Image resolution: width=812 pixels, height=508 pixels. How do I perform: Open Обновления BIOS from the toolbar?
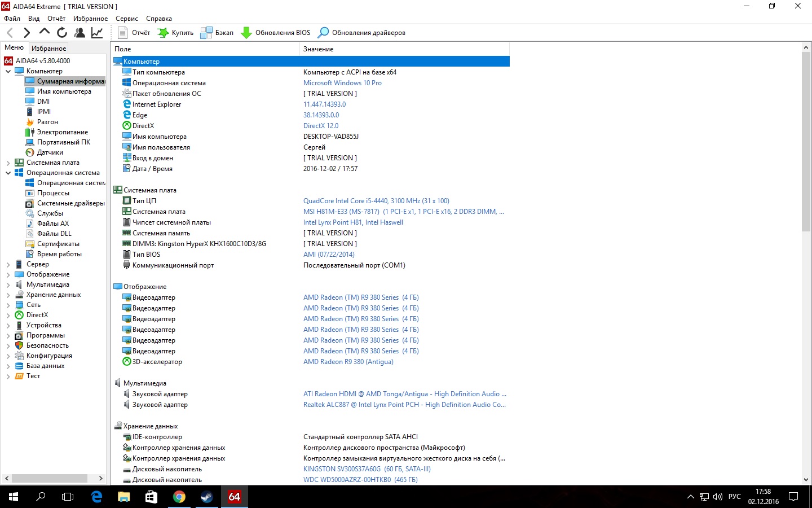click(276, 33)
